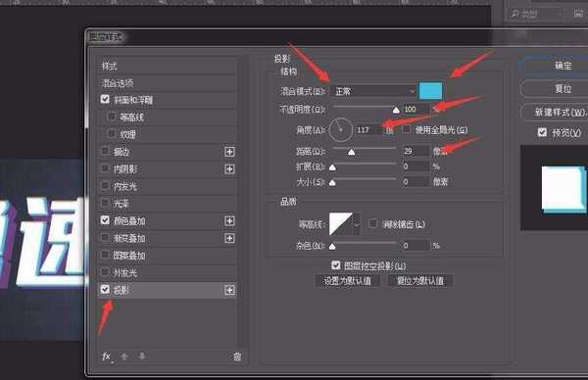Screen dimensions: 588x380
Task: Enable the 图案叠加 (Pattern Overlay) checkbox
Action: point(105,255)
